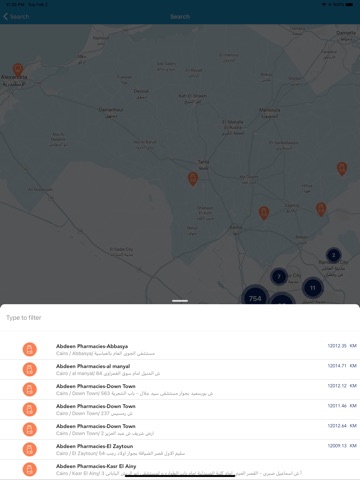The image size is (360, 480).
Task: Open the cluster marker labeled 2
Action: pos(333,255)
